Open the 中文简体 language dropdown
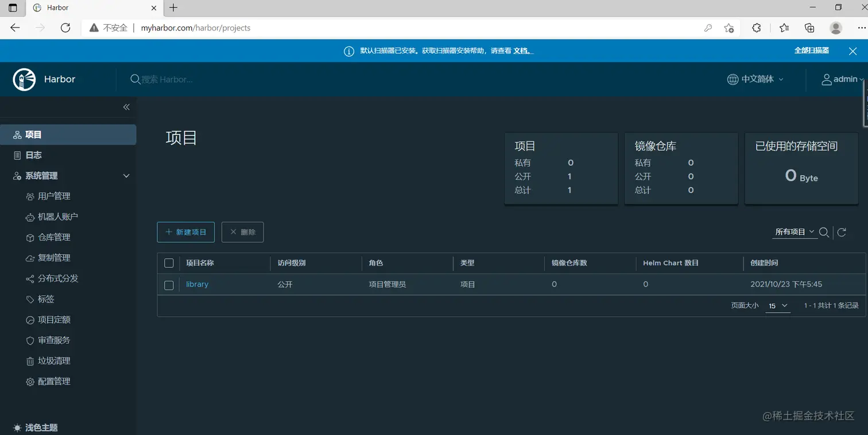The image size is (868, 435). point(755,79)
